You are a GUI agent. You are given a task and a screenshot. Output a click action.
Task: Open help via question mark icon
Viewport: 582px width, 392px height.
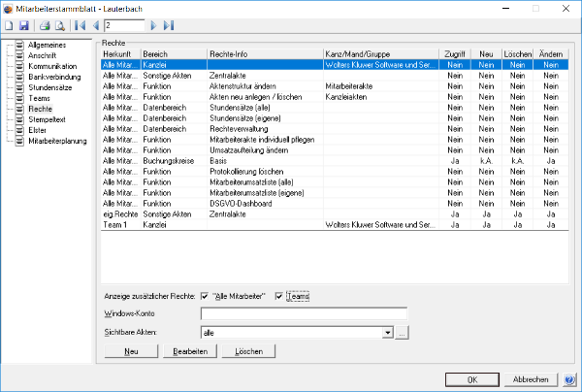pos(569,379)
